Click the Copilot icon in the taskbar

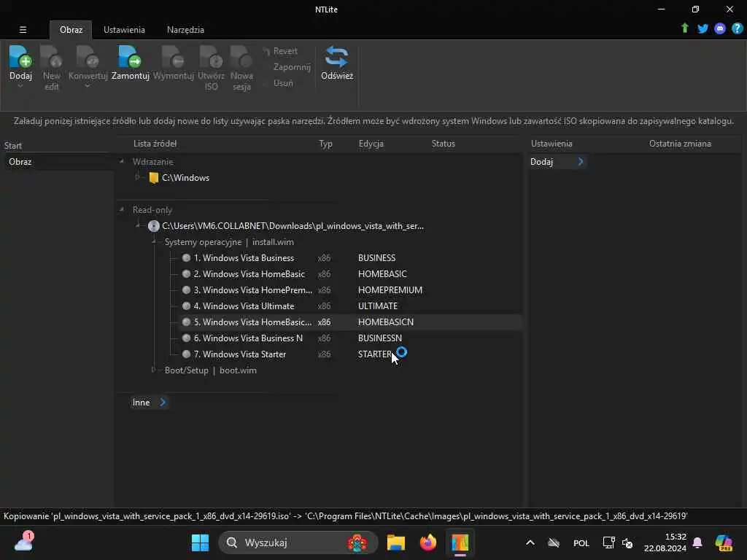724,542
